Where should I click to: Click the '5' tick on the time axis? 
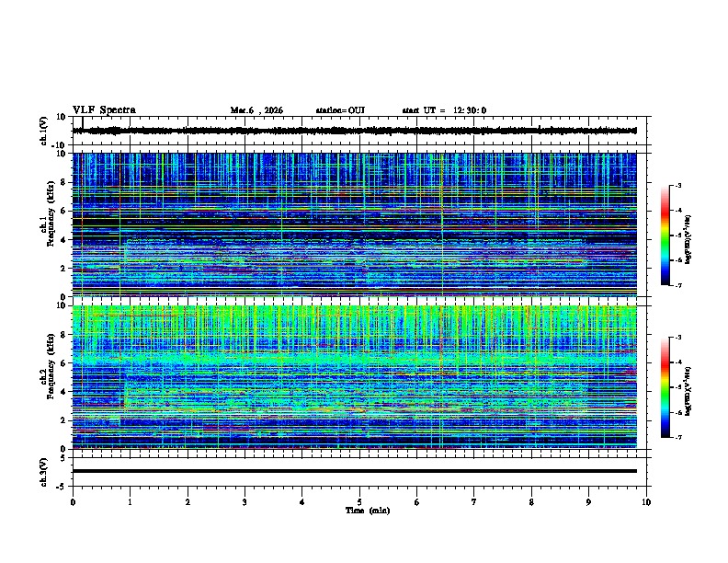359,502
